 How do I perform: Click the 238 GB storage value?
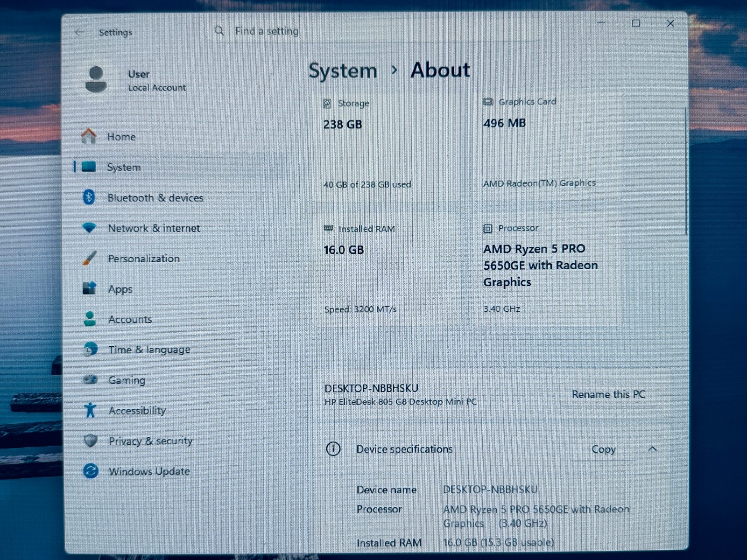point(343,124)
